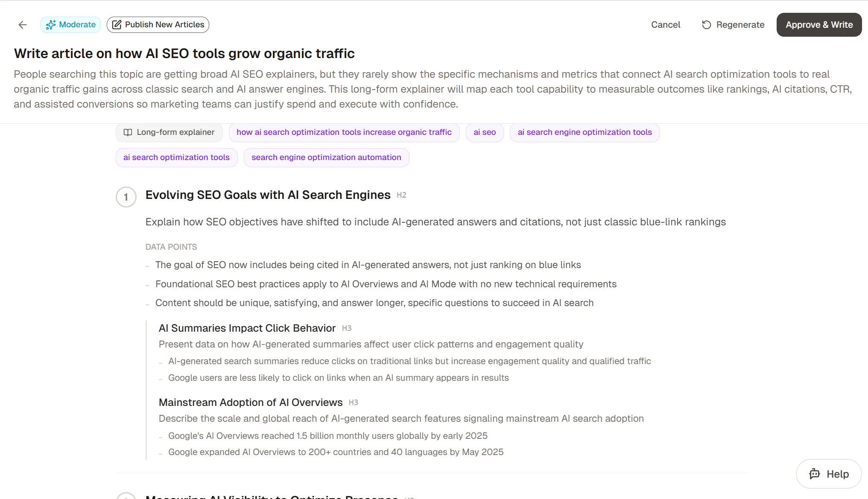Click data point 'Content should be unique, satisfying'
The height and width of the screenshot is (499, 868).
(x=374, y=303)
